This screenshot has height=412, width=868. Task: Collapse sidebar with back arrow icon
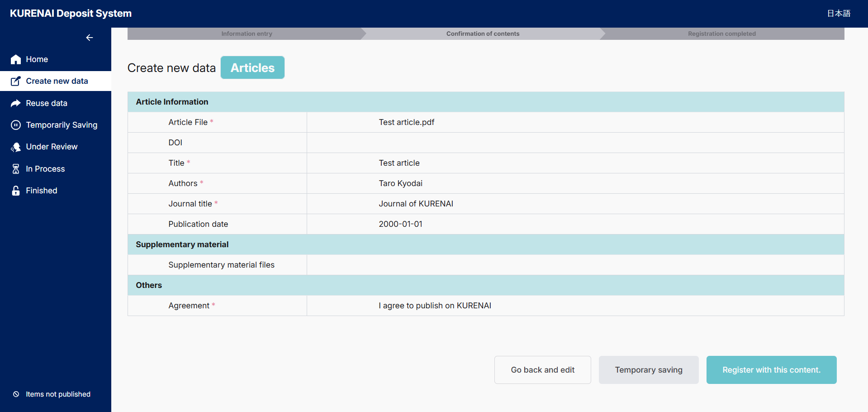[90, 38]
